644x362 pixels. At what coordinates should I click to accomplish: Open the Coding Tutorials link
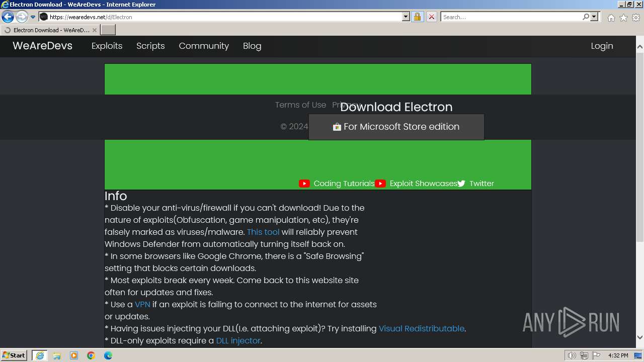(x=344, y=184)
